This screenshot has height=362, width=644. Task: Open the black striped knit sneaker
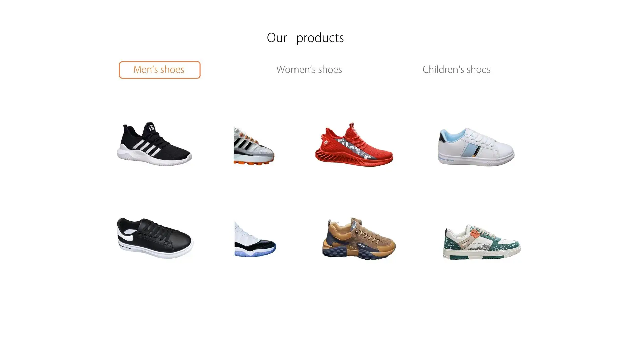coord(154,144)
